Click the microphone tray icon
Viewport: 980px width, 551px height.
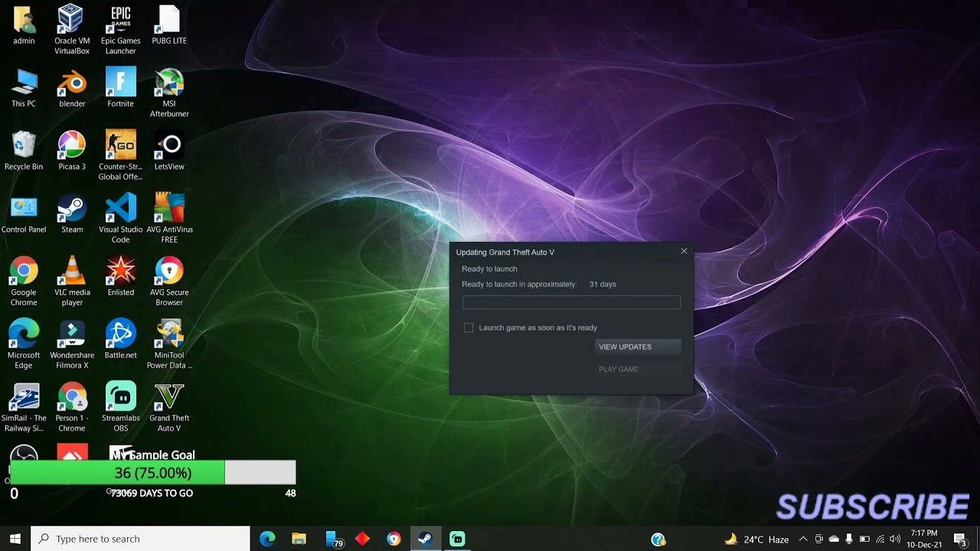pos(848,539)
